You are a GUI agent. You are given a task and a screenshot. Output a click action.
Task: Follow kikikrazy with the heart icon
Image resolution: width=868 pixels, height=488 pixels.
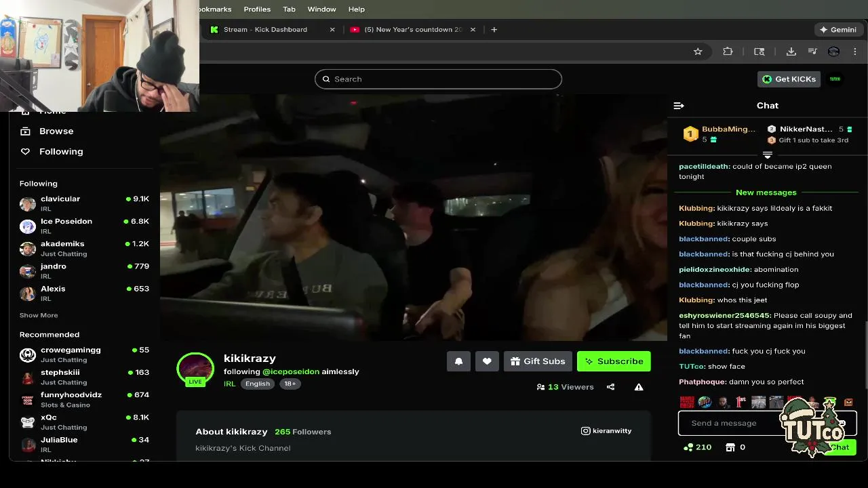(x=487, y=361)
